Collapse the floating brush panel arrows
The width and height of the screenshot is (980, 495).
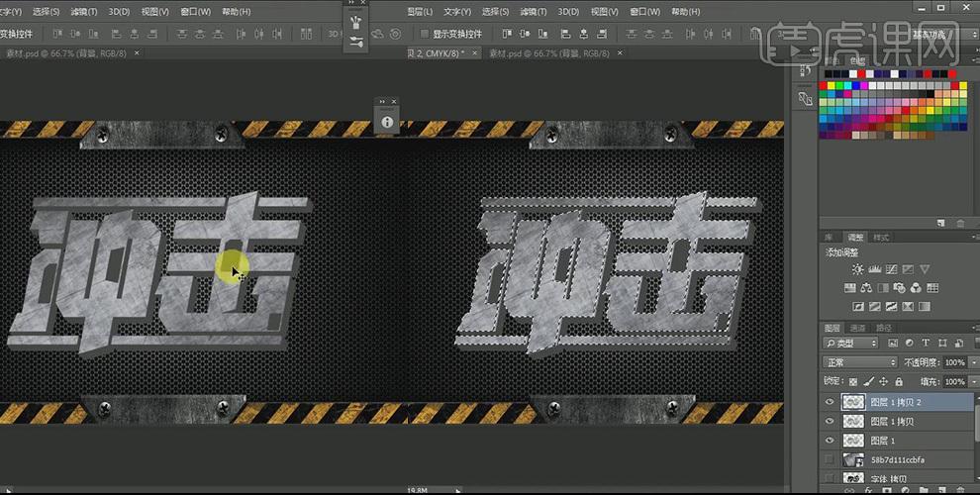tap(350, 3)
